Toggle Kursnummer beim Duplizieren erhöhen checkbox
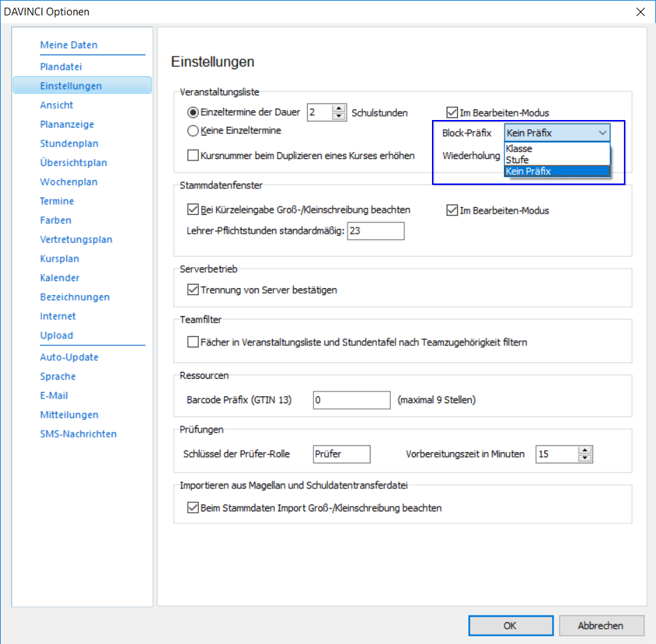 pyautogui.click(x=193, y=156)
